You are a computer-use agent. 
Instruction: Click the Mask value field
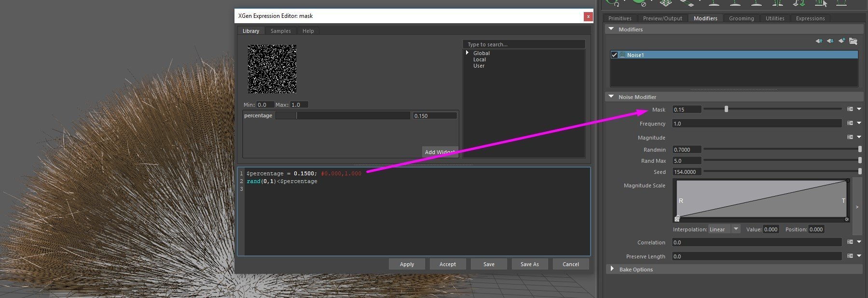point(687,110)
